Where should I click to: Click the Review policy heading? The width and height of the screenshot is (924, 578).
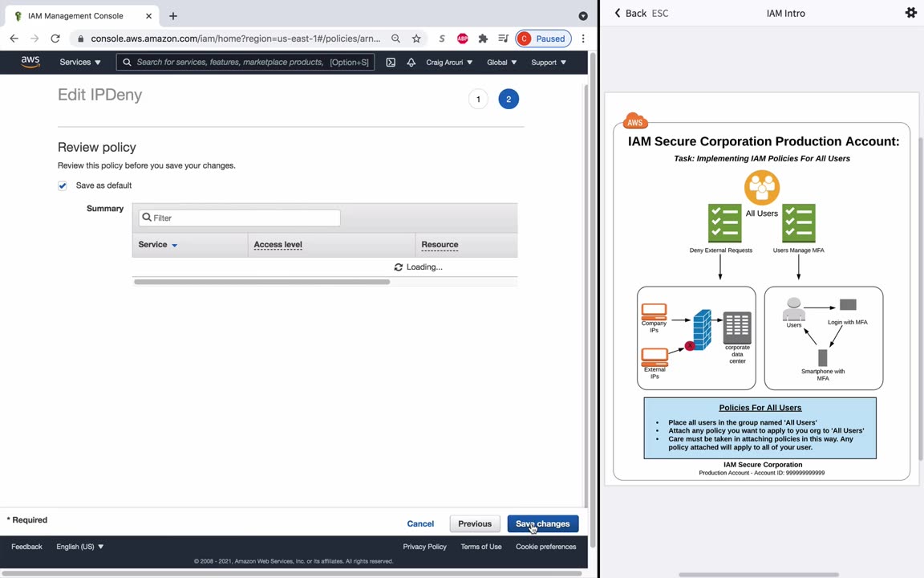(x=96, y=148)
